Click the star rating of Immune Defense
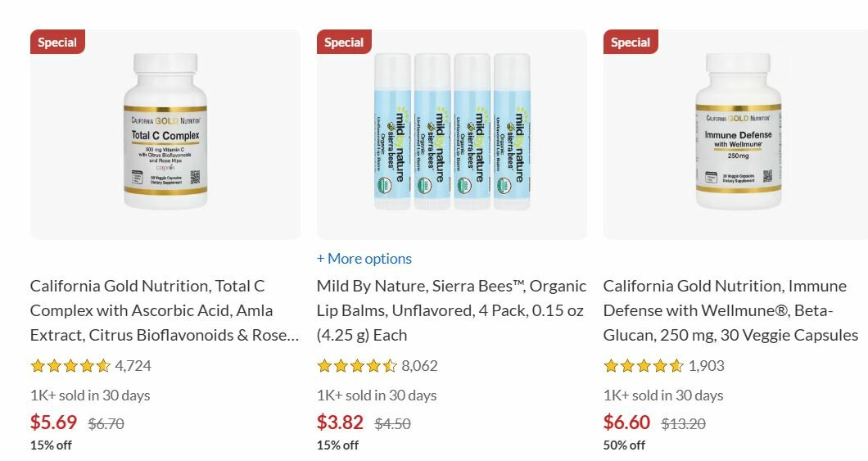This screenshot has width=868, height=461. [643, 366]
